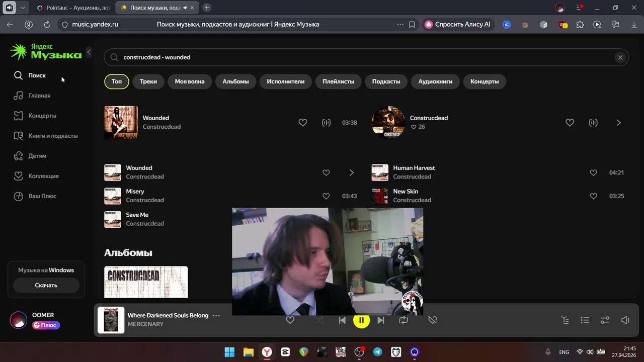Skip to previous track
The height and width of the screenshot is (362, 644).
(342, 320)
